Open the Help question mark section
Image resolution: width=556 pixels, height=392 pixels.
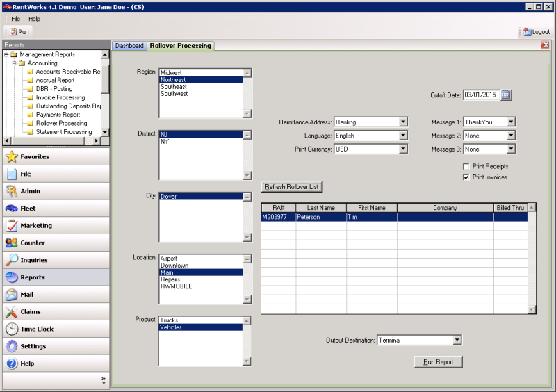click(x=56, y=364)
